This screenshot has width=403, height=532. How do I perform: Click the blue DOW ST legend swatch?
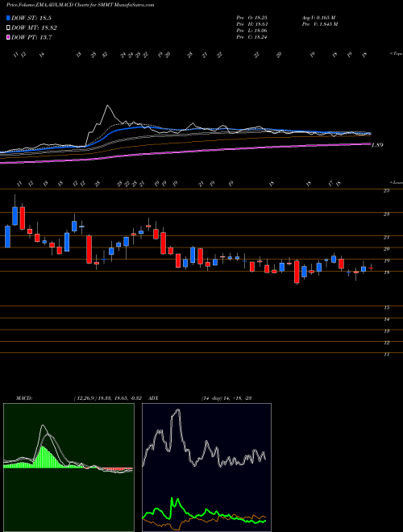[9, 19]
